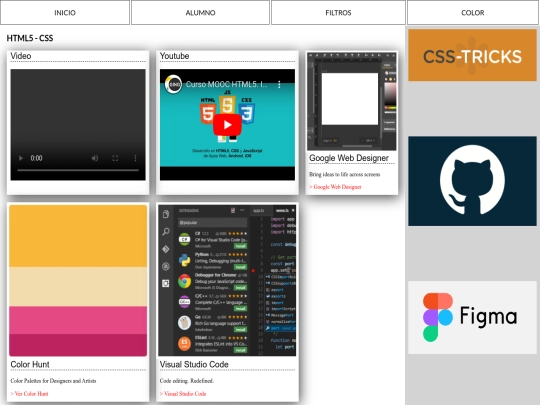Click the Google Web Designer card heading
Viewport: 540px width, 405px height.
pyautogui.click(x=349, y=158)
